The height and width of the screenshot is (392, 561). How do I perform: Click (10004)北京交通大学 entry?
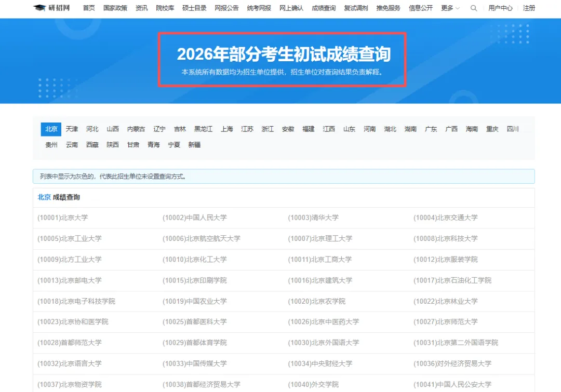coord(446,218)
